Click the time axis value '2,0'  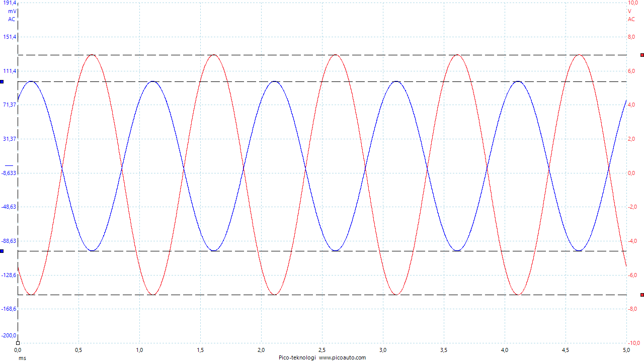pyautogui.click(x=261, y=349)
